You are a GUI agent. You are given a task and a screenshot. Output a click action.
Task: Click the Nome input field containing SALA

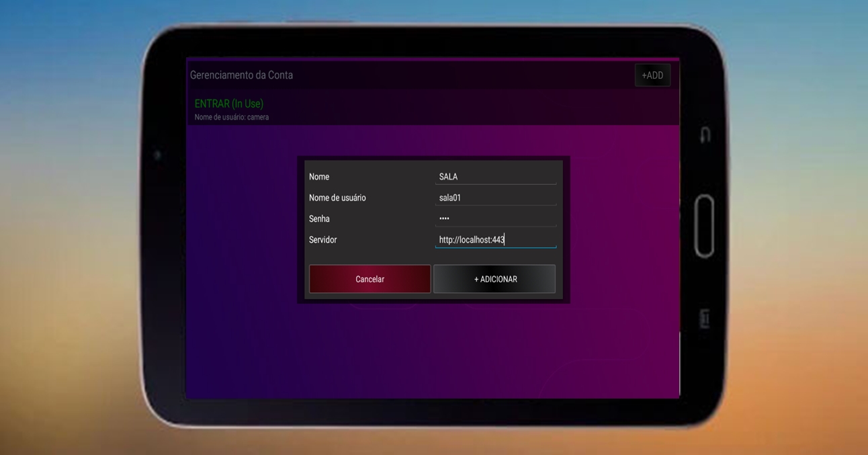[x=496, y=177]
